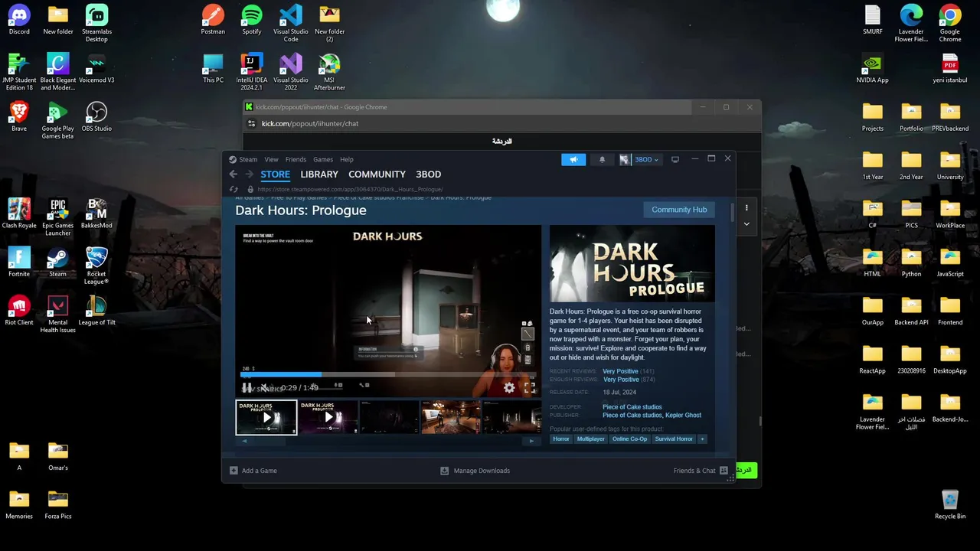Open the kick chat three-dot menu
This screenshot has width=980, height=551.
[746, 208]
